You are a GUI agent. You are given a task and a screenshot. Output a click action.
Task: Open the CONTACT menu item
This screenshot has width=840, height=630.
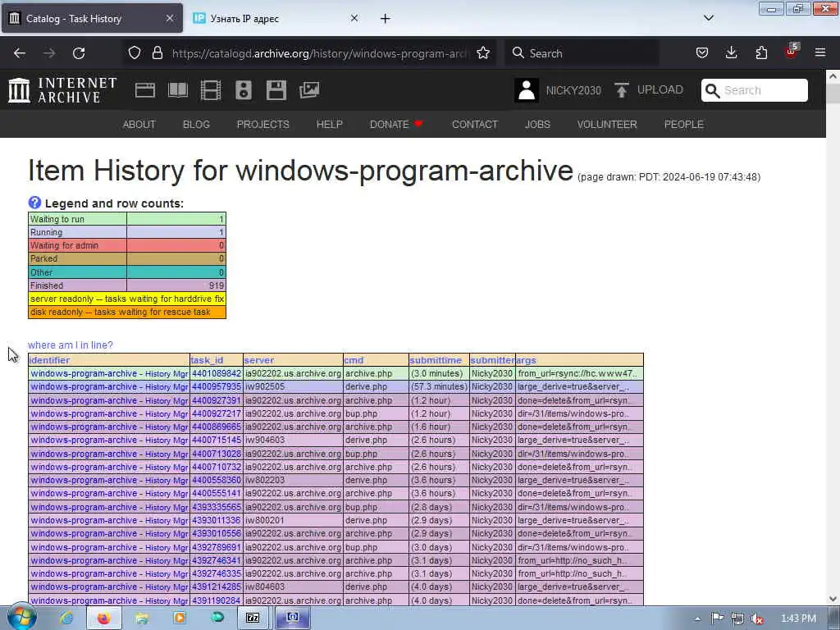tap(475, 125)
